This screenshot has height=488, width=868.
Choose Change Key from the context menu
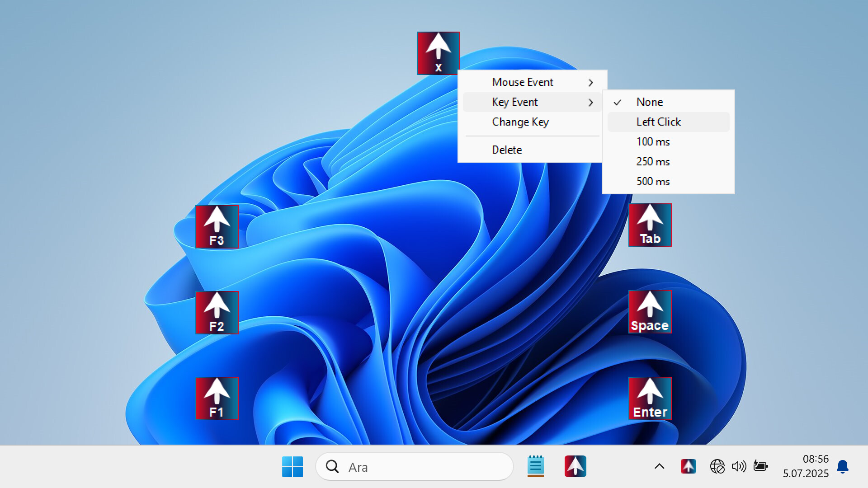[x=520, y=122]
